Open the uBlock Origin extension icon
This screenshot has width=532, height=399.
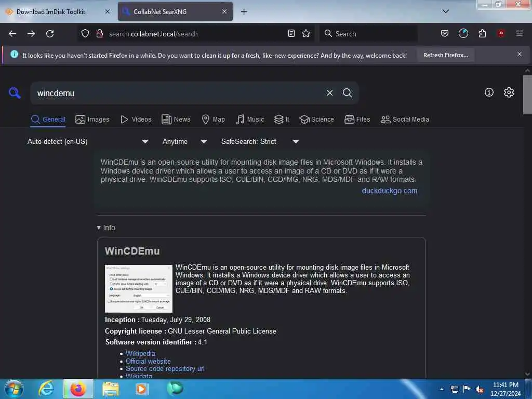[x=501, y=33]
